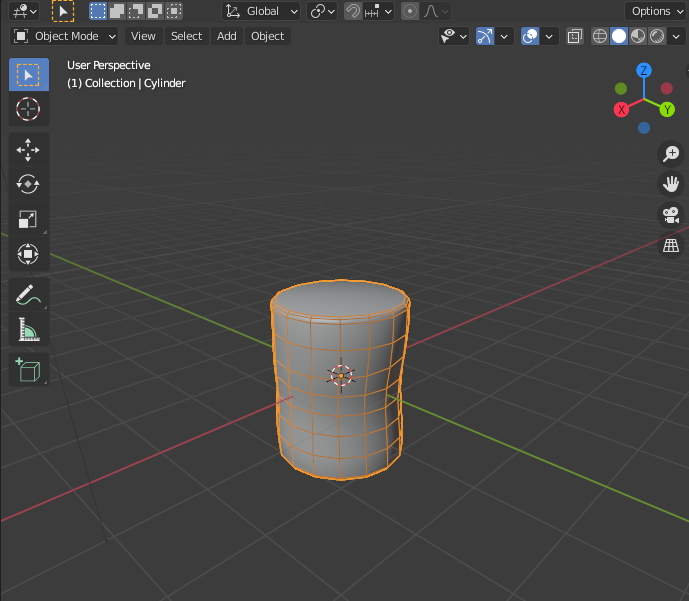The width and height of the screenshot is (689, 601).
Task: Open the Select menu
Action: pos(186,36)
